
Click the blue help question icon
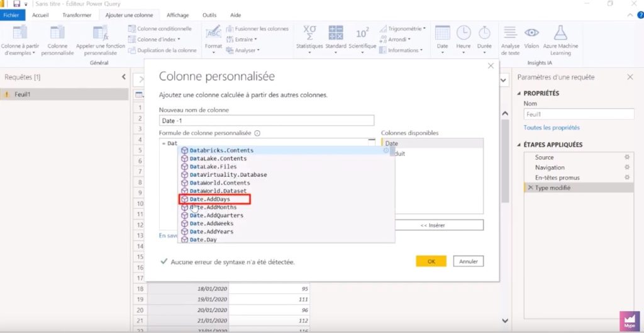pyautogui.click(x=640, y=15)
